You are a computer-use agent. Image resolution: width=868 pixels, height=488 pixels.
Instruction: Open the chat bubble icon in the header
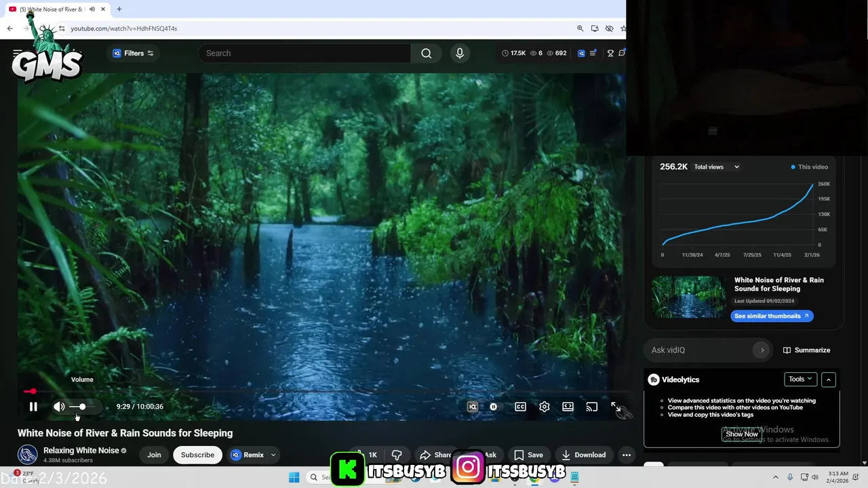coord(622,53)
